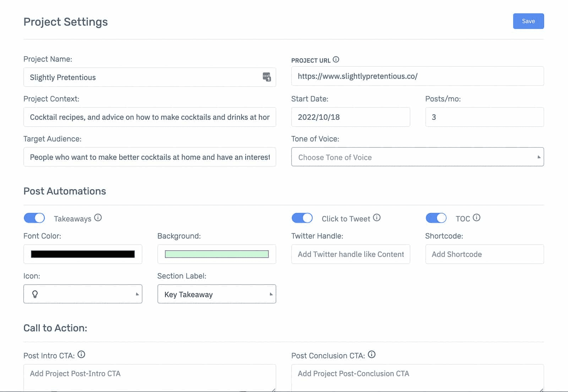Open the Choose Tone of Voice dropdown
This screenshot has height=392, width=568.
tap(417, 157)
